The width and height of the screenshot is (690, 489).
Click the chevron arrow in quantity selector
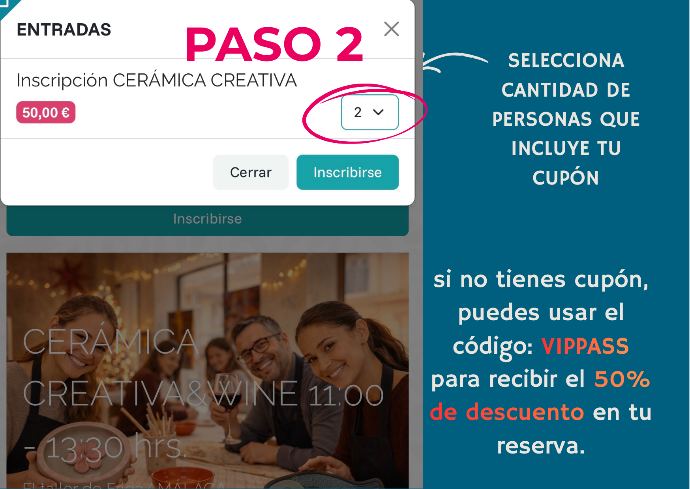(x=378, y=112)
